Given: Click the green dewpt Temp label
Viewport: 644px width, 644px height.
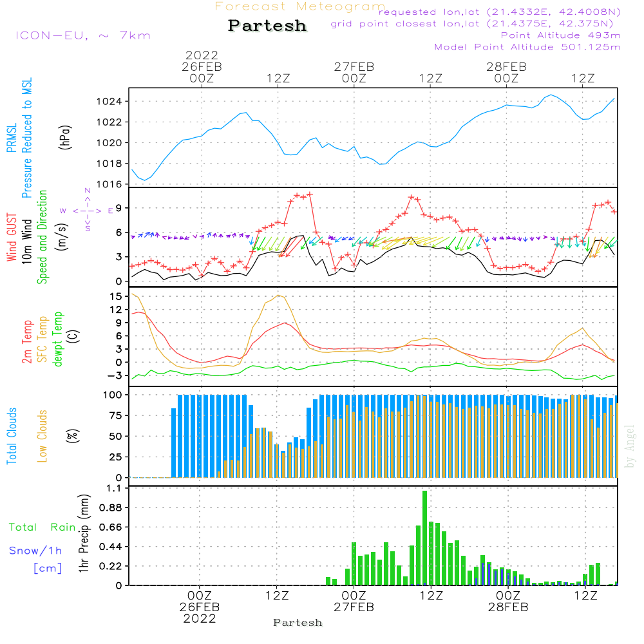Looking at the screenshot, I should point(58,339).
